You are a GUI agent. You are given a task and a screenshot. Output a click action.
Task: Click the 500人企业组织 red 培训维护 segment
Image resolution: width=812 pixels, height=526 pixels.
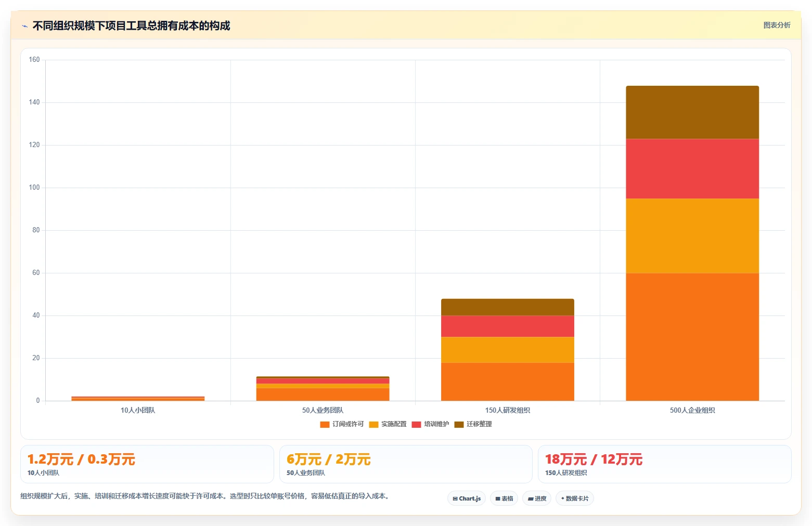click(692, 169)
